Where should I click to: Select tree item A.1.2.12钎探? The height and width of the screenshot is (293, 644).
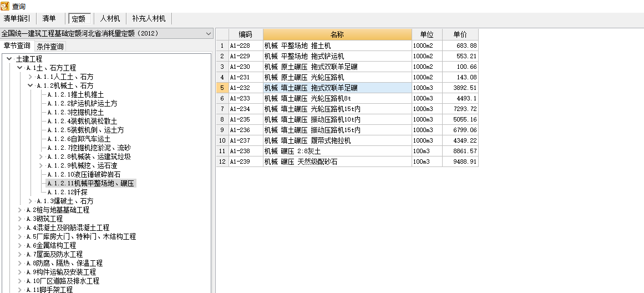point(67,193)
